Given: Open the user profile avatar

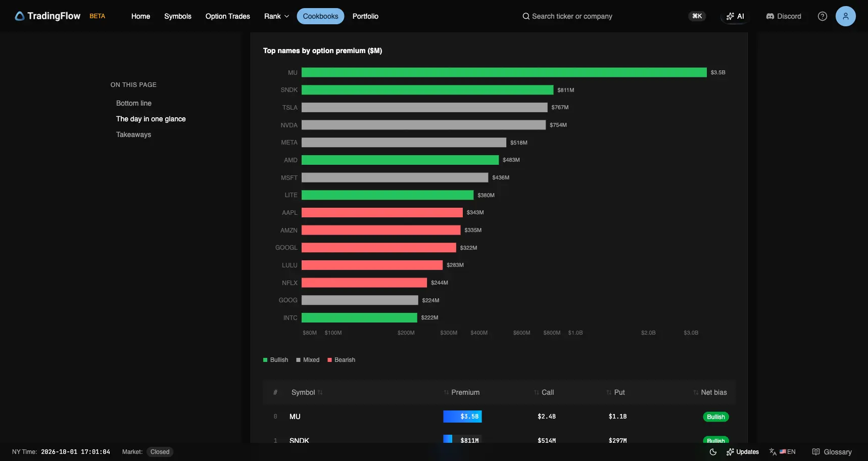Looking at the screenshot, I should (845, 16).
